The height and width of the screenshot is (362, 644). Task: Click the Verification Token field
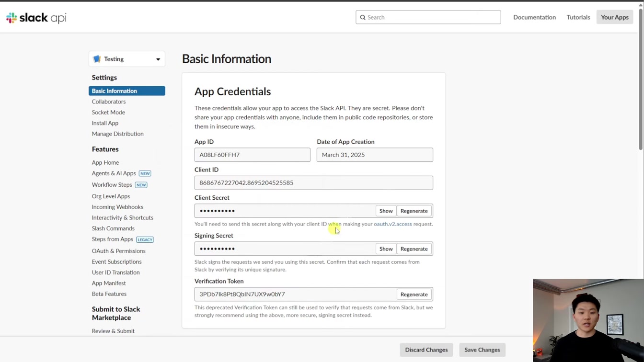(295, 294)
